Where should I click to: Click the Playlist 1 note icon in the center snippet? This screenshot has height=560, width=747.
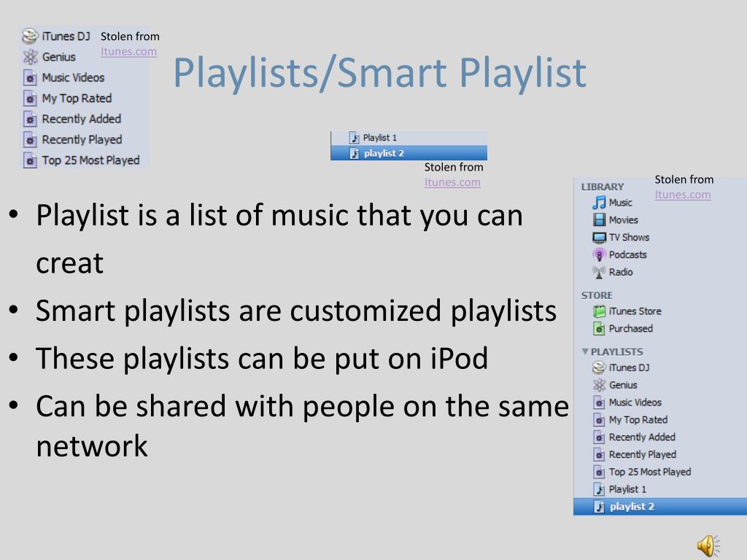click(355, 138)
